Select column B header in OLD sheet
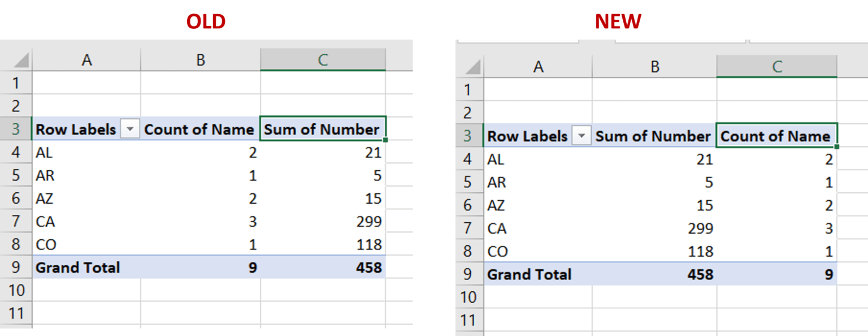The height and width of the screenshot is (336, 868). point(201,60)
